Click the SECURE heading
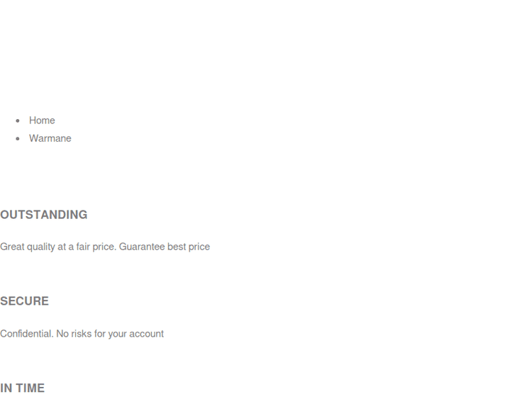The width and height of the screenshot is (532, 399). point(24,301)
